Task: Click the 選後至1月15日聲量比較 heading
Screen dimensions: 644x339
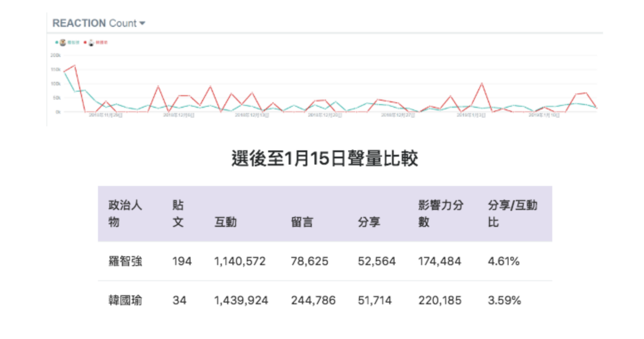Action: [325, 158]
